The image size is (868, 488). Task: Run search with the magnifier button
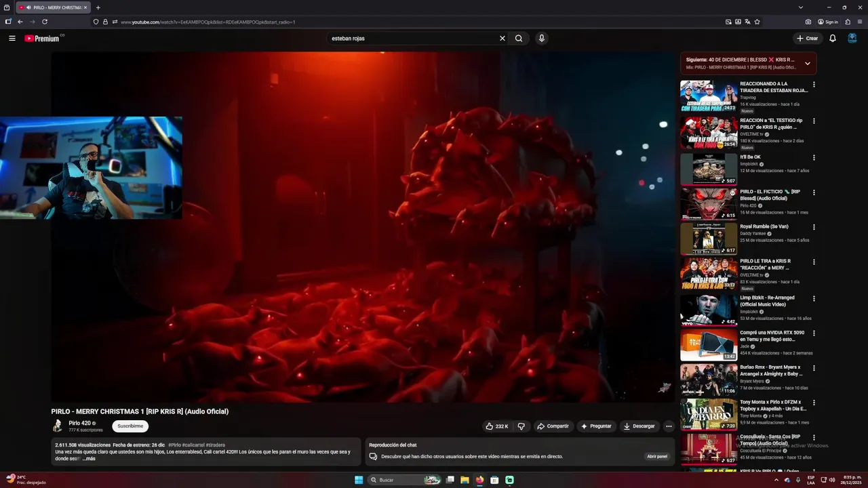tap(519, 39)
